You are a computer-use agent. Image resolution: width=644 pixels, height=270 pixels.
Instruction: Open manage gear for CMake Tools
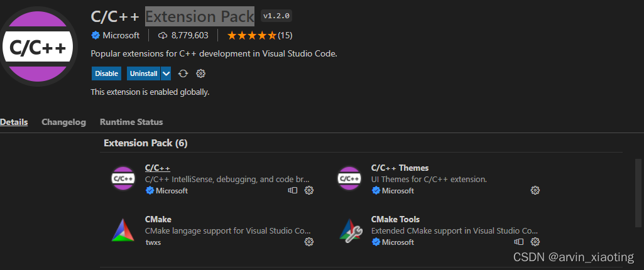[x=535, y=242]
